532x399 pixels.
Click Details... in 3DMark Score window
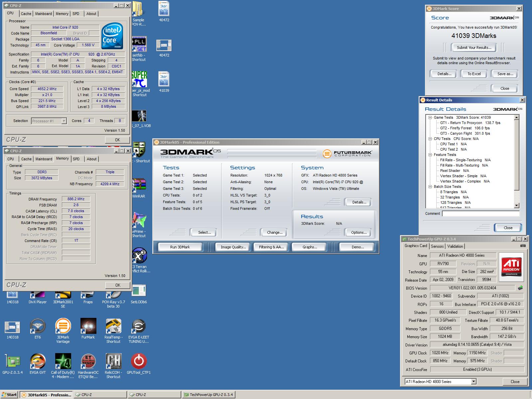444,74
